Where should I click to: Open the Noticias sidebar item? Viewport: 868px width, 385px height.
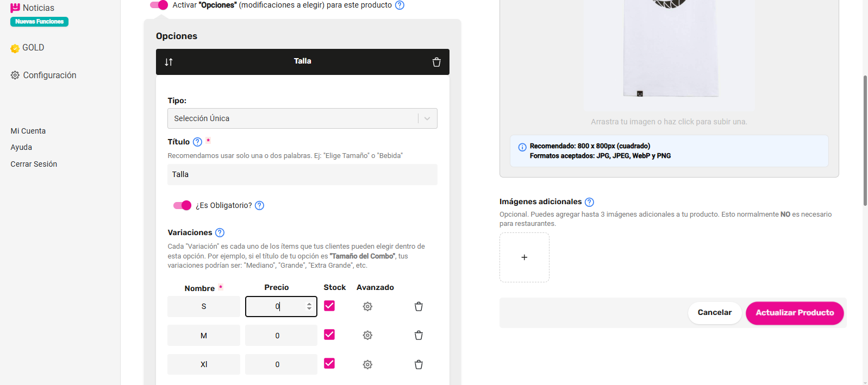click(x=38, y=8)
